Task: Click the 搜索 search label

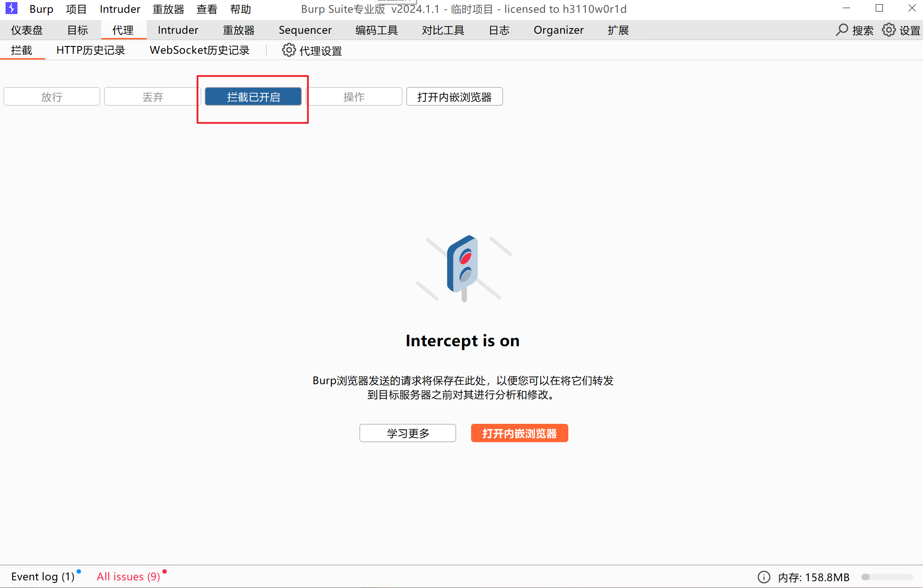Action: point(863,30)
